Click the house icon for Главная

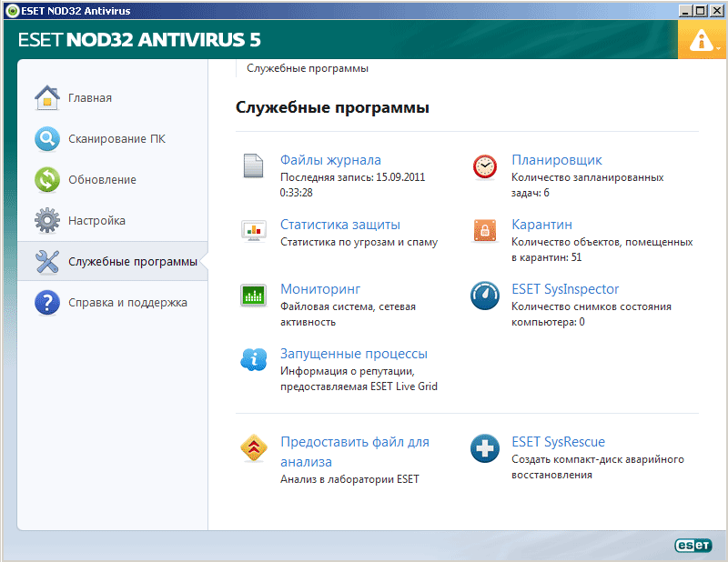[x=47, y=98]
